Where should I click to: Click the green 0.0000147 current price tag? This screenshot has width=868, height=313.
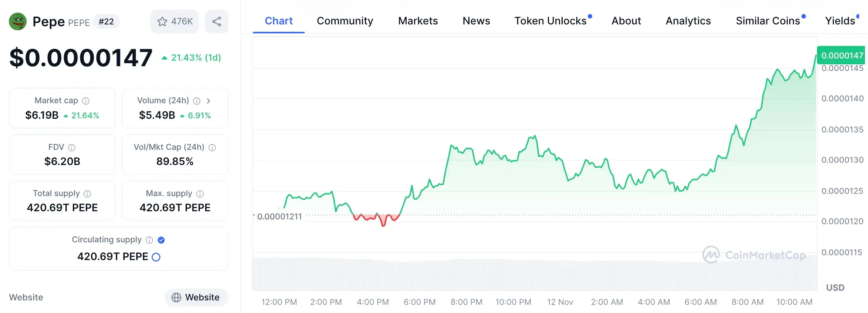(841, 55)
